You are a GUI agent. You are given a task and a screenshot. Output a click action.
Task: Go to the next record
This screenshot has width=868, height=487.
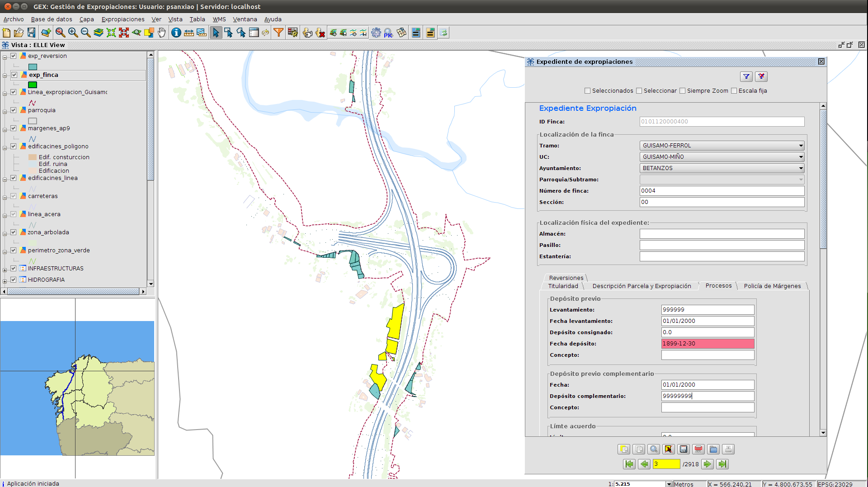(708, 464)
